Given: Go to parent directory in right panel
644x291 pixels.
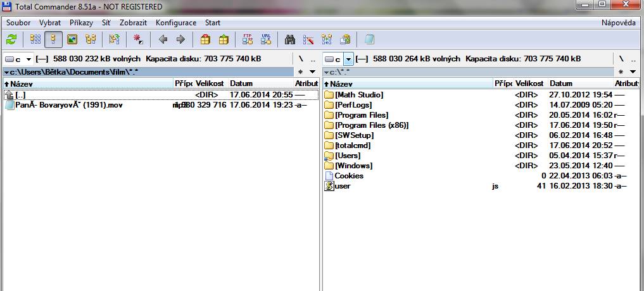Looking at the screenshot, I should 633,59.
